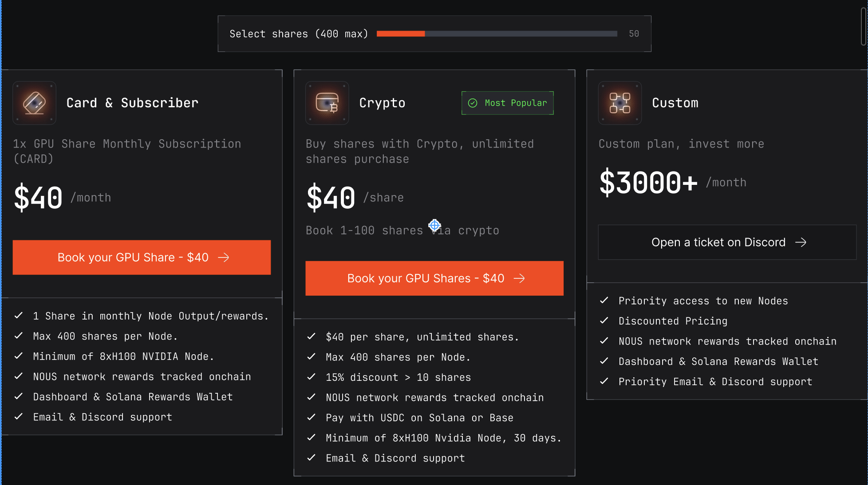
Task: Click the Crypto plan title
Action: tap(382, 103)
